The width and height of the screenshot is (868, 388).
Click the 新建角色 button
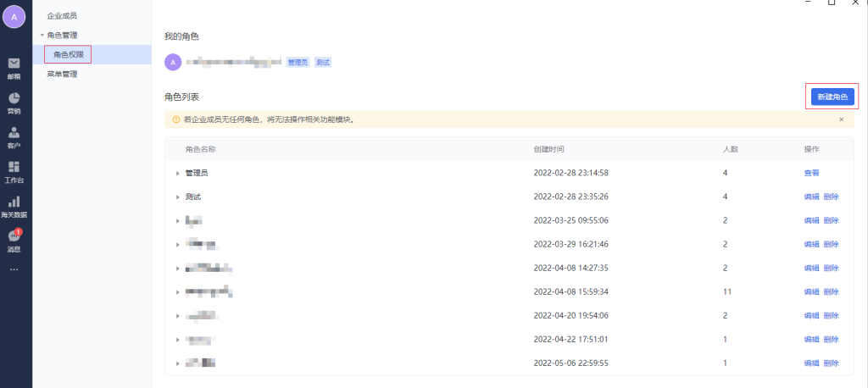click(x=832, y=97)
